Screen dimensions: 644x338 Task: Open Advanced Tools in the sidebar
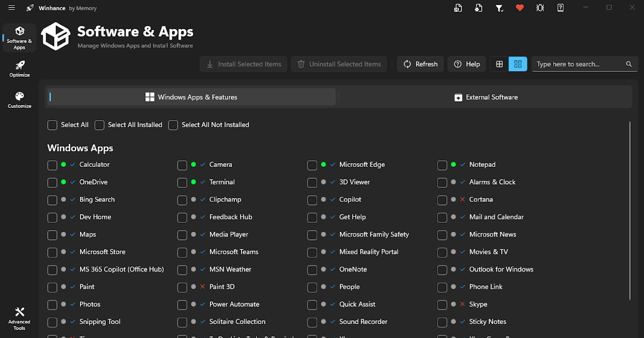pyautogui.click(x=19, y=319)
